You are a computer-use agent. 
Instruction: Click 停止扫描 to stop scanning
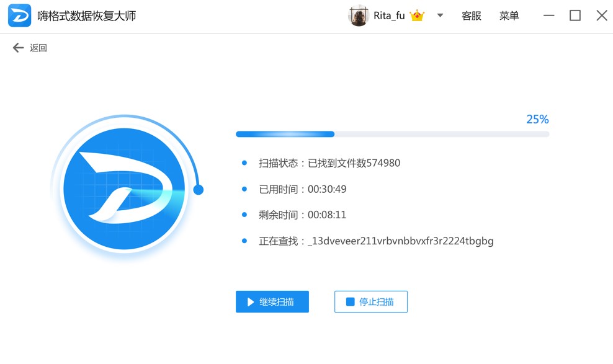[370, 302]
